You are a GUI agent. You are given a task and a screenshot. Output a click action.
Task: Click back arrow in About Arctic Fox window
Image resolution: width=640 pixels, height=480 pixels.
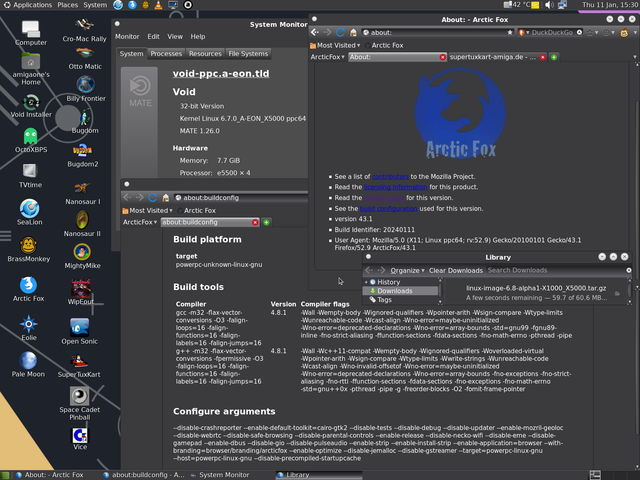315,32
